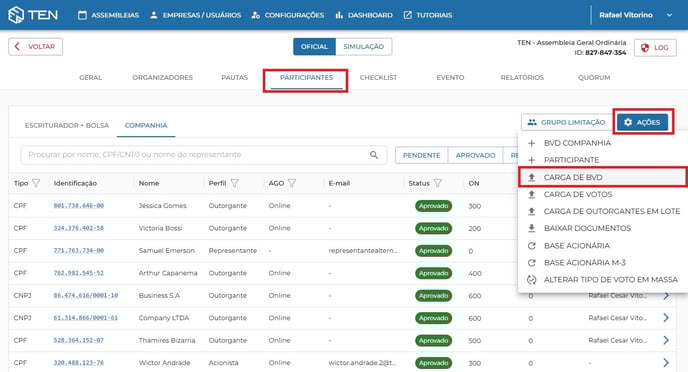This screenshot has width=688, height=372.
Task: Select Escriturador + Bolsa sub-tab
Action: point(67,125)
